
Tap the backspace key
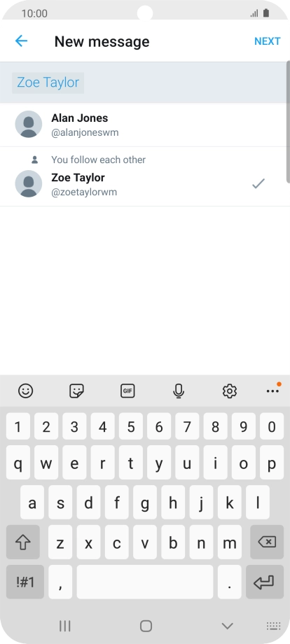(267, 542)
